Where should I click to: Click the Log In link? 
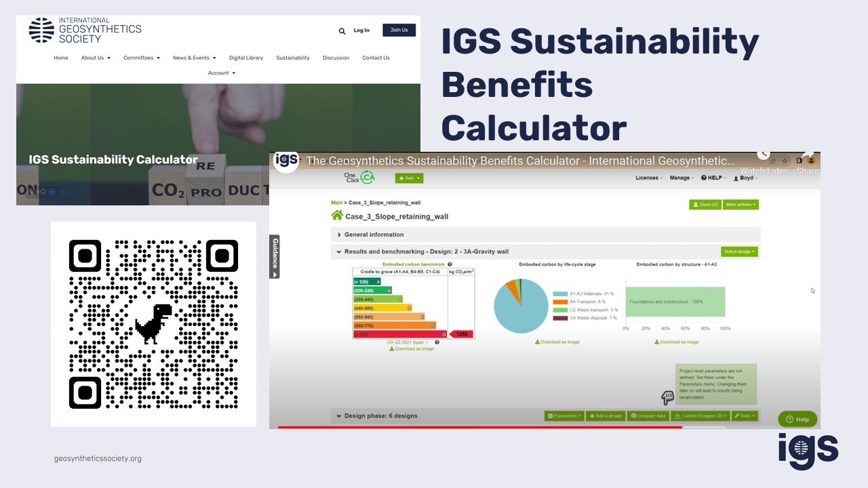[361, 30]
